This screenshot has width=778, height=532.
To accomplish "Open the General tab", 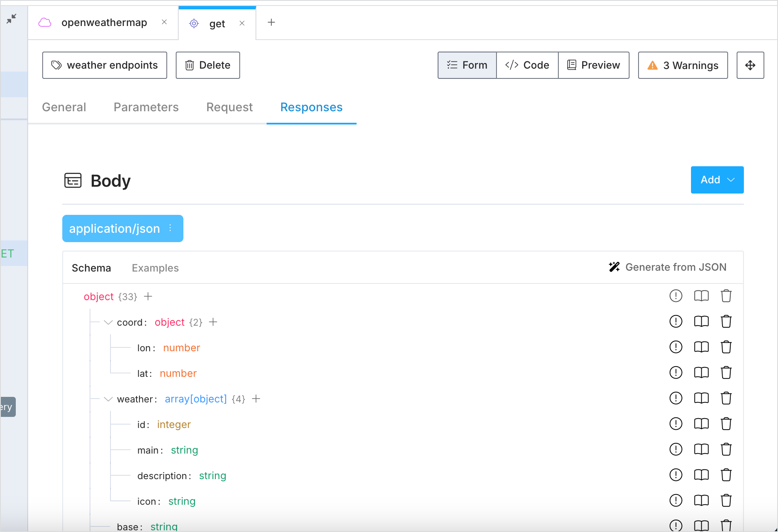I will (x=64, y=107).
